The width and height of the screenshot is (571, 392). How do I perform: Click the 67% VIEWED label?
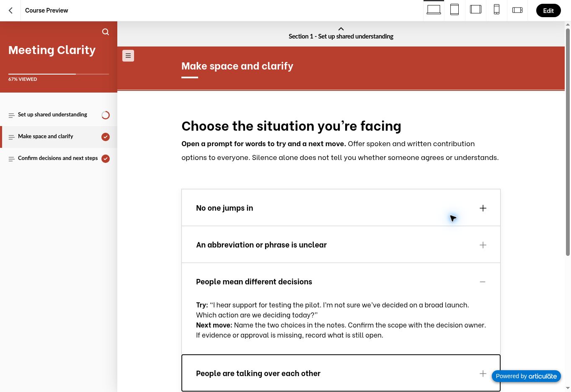coord(23,79)
